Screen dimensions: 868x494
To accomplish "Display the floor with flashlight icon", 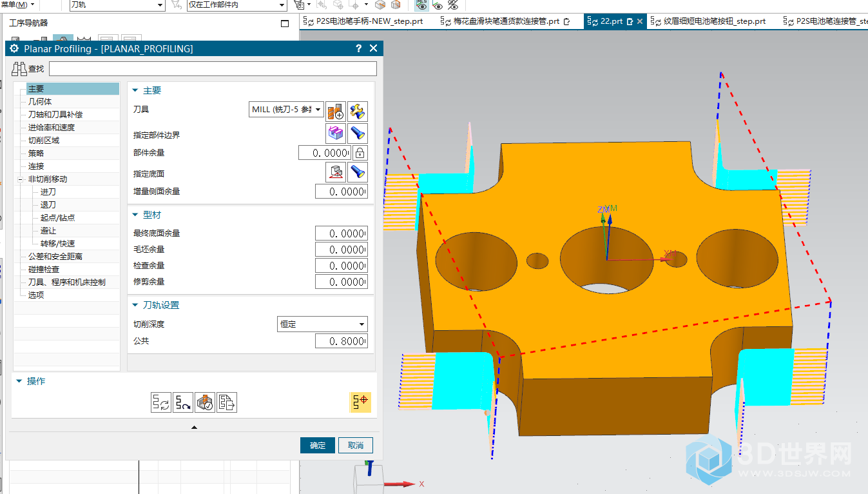I will tap(358, 172).
